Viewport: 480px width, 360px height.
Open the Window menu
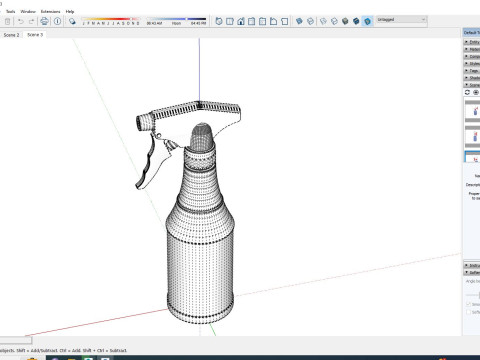[28, 11]
